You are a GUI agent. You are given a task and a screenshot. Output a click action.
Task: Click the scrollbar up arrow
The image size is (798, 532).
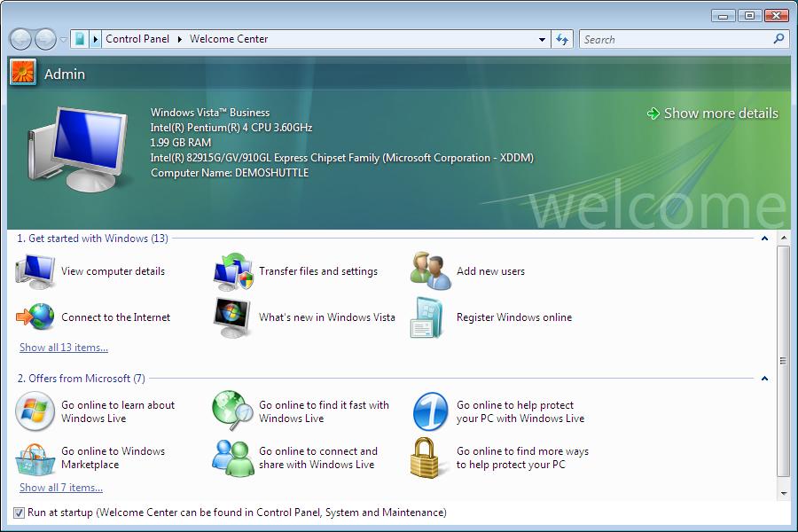click(x=783, y=239)
